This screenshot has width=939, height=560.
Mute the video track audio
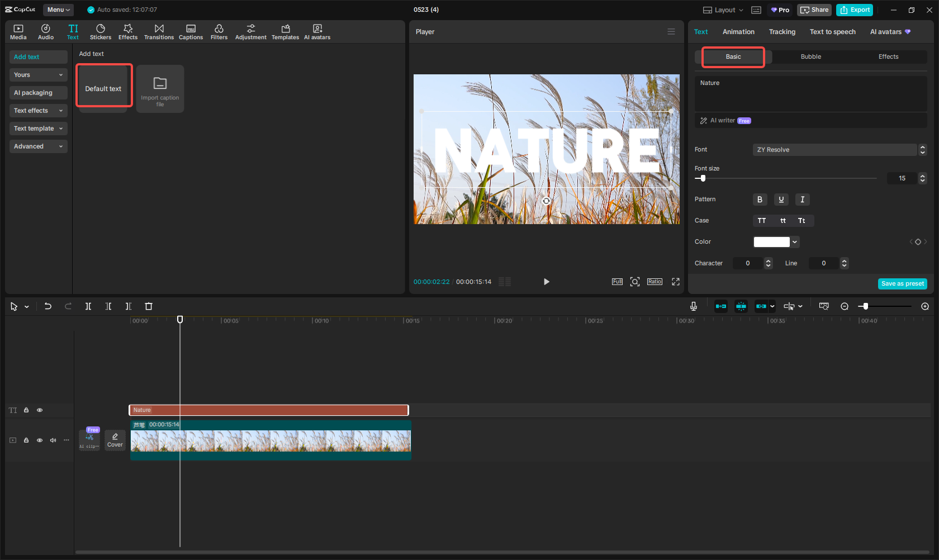[53, 440]
